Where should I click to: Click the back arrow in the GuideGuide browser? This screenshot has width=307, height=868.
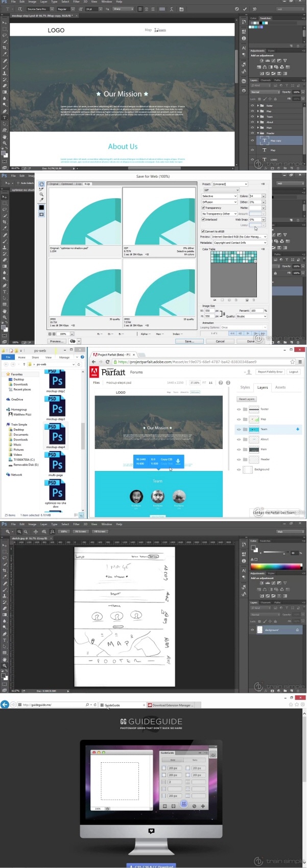tap(5, 705)
